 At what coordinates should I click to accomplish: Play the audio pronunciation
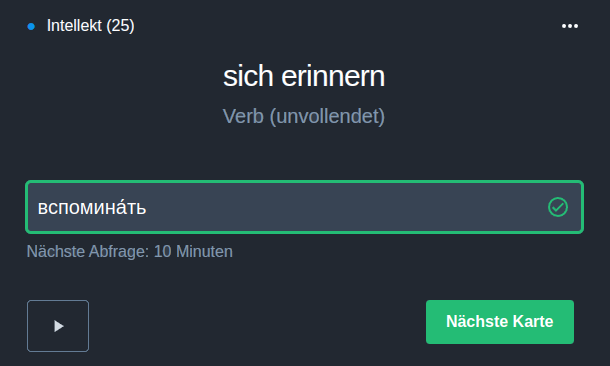coord(58,326)
